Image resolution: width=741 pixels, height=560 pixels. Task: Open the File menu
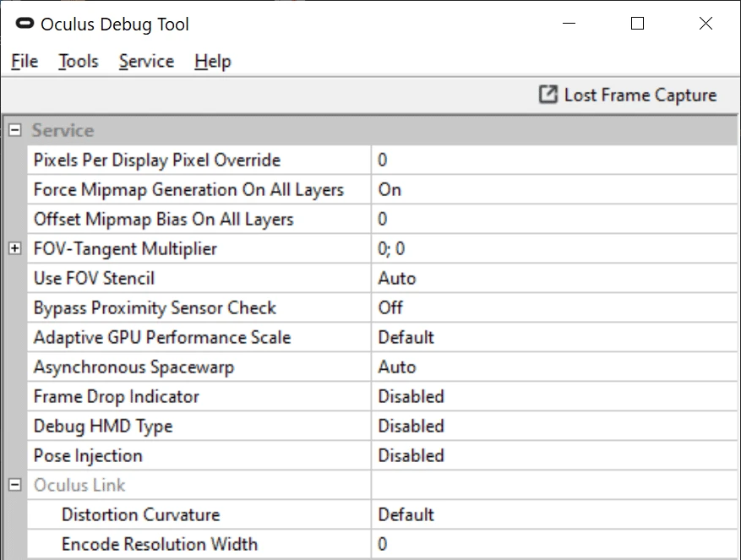25,62
